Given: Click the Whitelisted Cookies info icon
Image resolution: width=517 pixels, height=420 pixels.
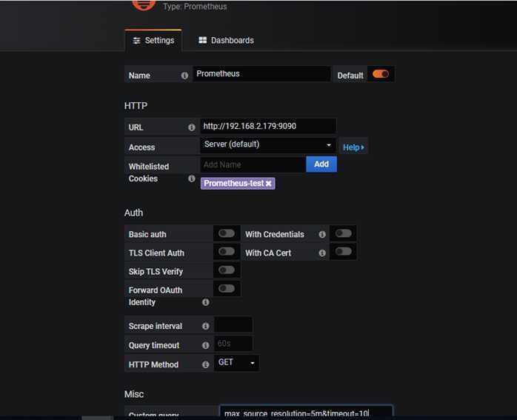Looking at the screenshot, I should 192,179.
